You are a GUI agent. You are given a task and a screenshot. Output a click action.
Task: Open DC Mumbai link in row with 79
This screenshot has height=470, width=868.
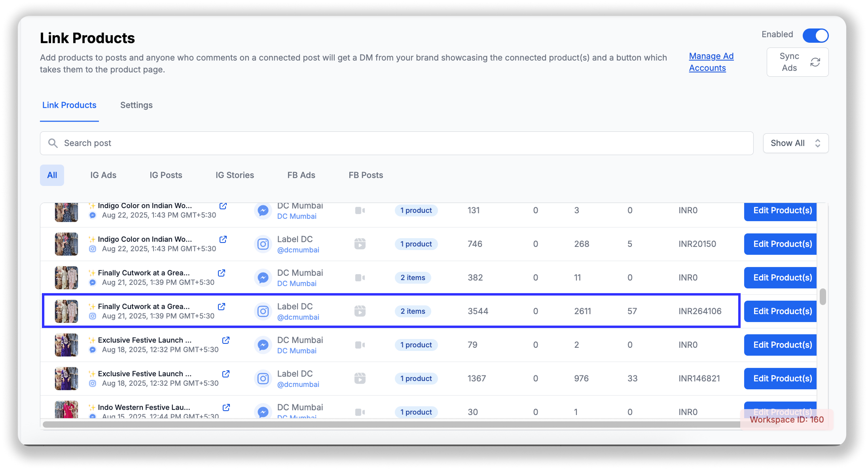[x=297, y=351]
